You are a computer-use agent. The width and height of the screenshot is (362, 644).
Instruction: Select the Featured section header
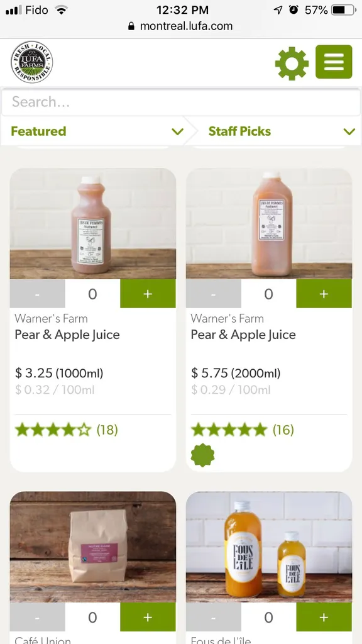pyautogui.click(x=38, y=131)
